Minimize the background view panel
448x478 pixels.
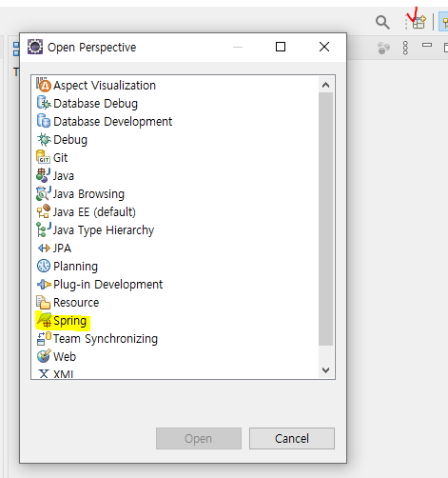tap(427, 46)
